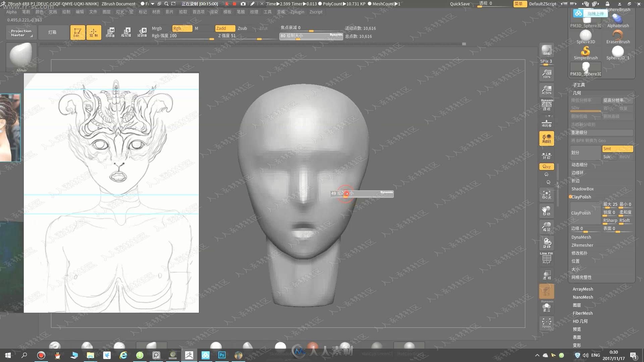The width and height of the screenshot is (644, 362).
Task: Open the 标记 menu from top bar
Action: [143, 11]
